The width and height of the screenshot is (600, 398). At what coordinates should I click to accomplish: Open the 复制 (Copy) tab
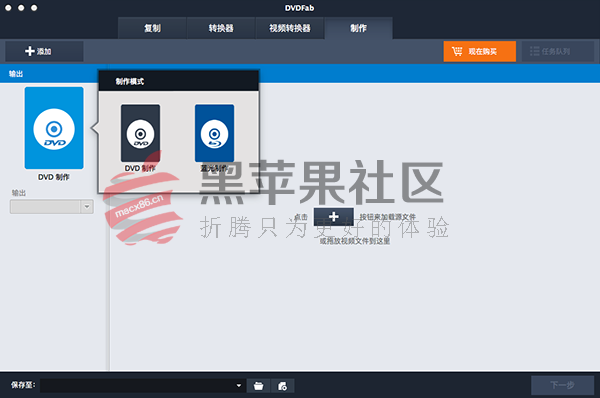pos(152,28)
